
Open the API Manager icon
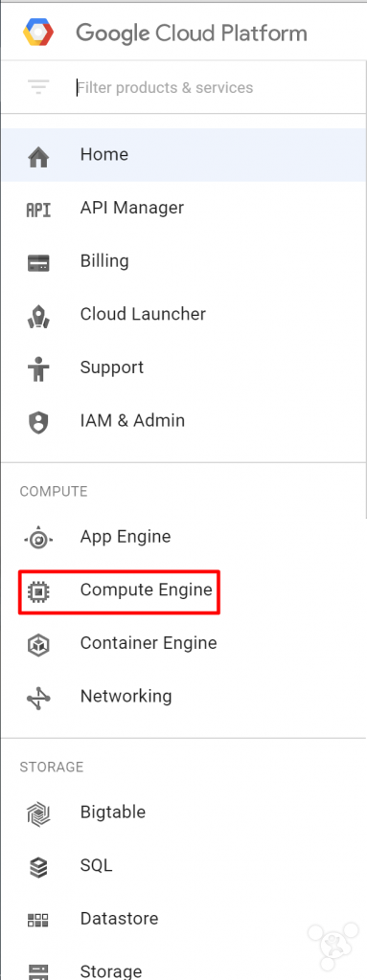pos(38,210)
